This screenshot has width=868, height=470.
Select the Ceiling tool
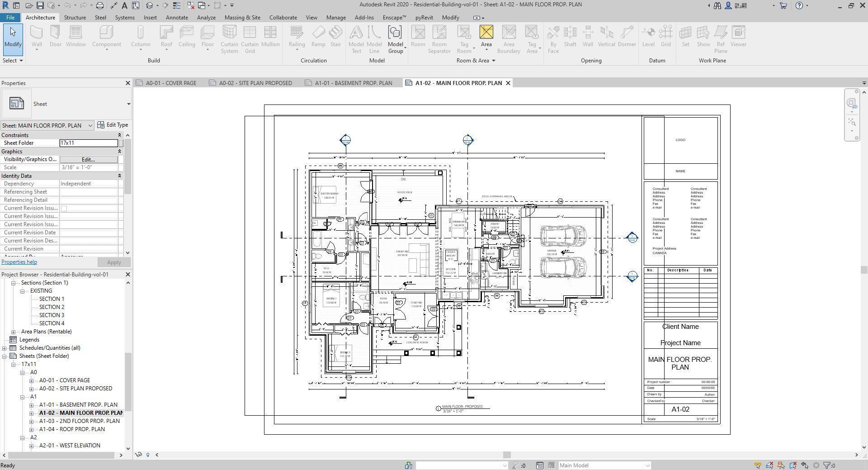tap(187, 37)
